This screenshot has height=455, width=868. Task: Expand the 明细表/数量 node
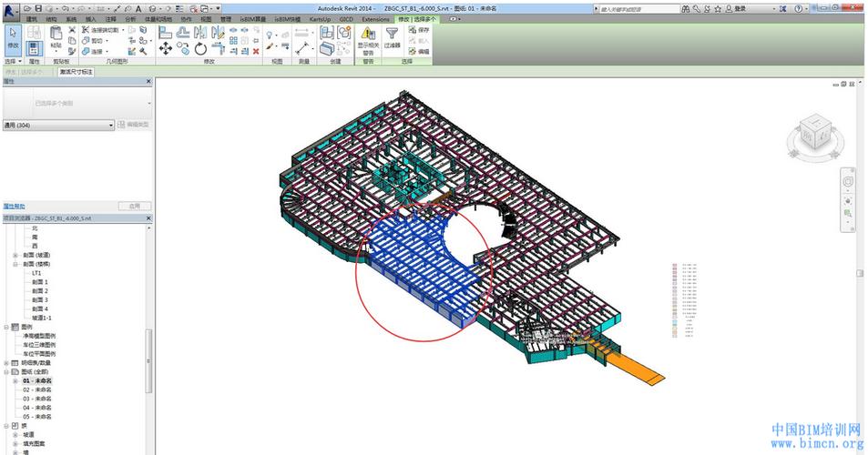coord(6,363)
